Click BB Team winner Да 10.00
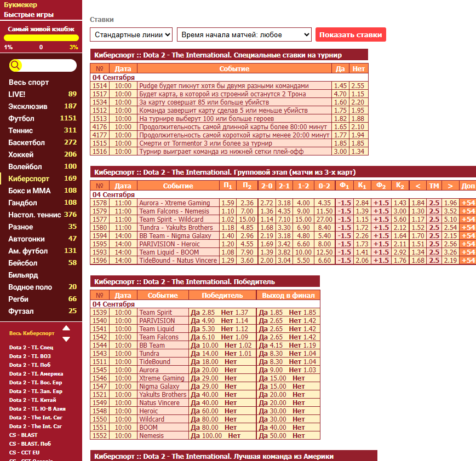The image size is (476, 461). [x=205, y=345]
